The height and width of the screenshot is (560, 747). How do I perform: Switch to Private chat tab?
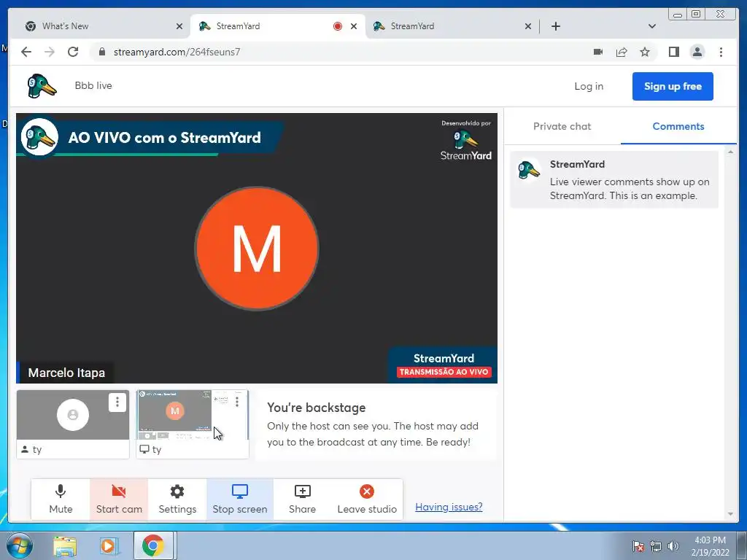click(562, 126)
